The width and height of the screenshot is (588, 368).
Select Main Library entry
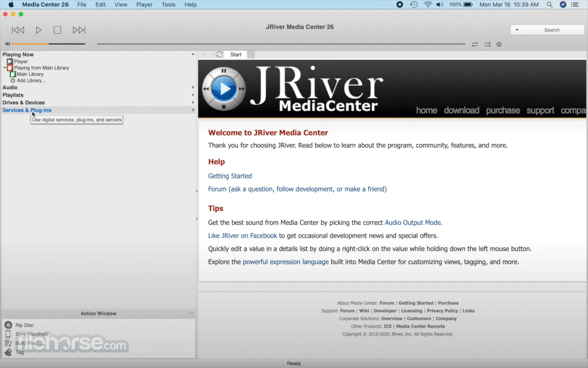click(30, 74)
